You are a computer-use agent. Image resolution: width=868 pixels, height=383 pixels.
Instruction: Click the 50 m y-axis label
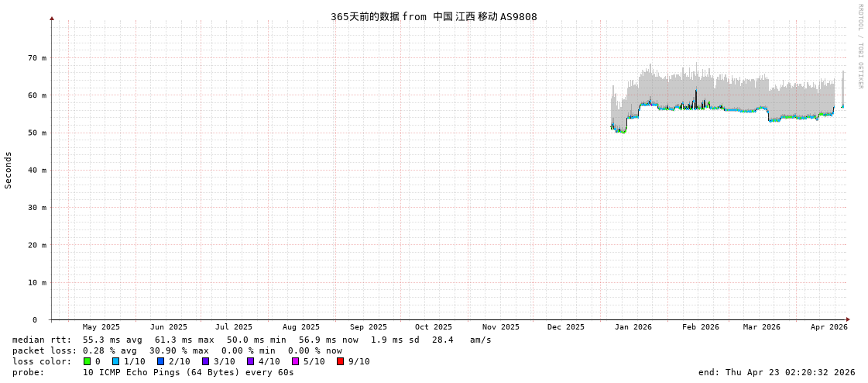click(x=37, y=133)
